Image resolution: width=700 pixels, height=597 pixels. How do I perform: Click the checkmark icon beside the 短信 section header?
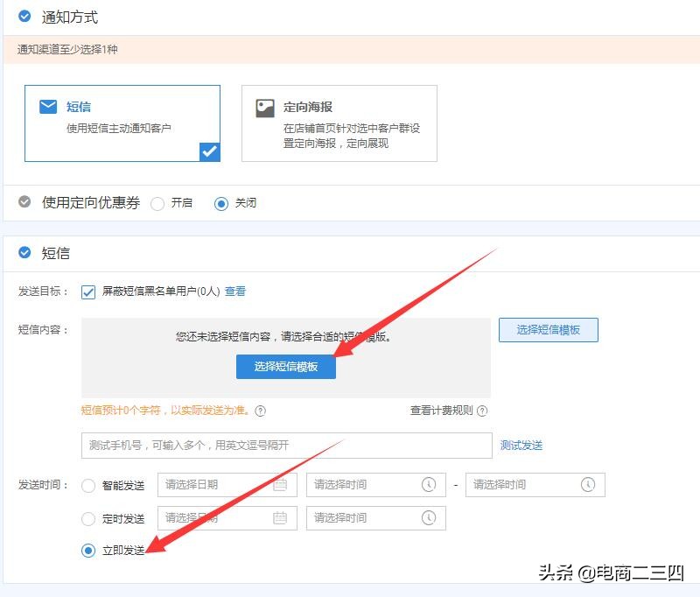(24, 252)
